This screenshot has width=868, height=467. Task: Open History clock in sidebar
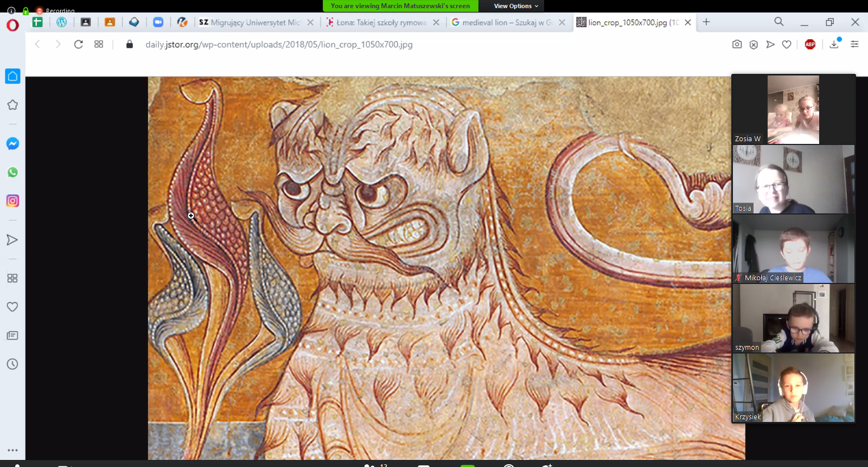point(12,364)
